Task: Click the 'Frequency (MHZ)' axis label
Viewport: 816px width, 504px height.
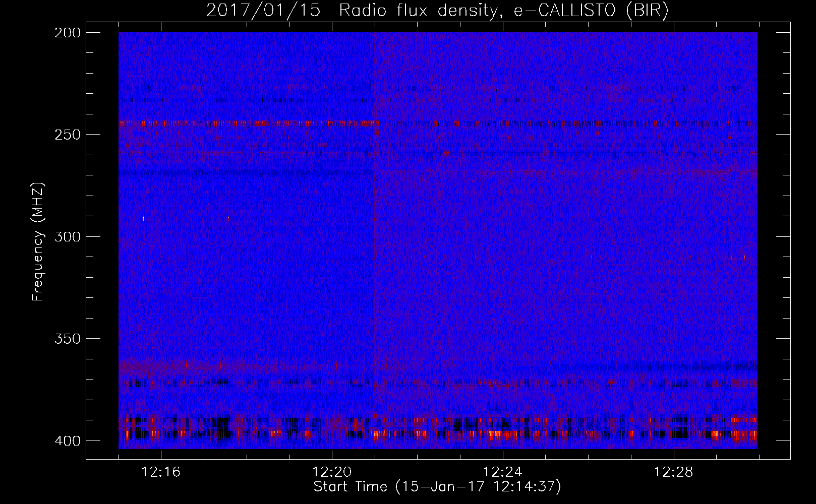Action: (x=38, y=241)
